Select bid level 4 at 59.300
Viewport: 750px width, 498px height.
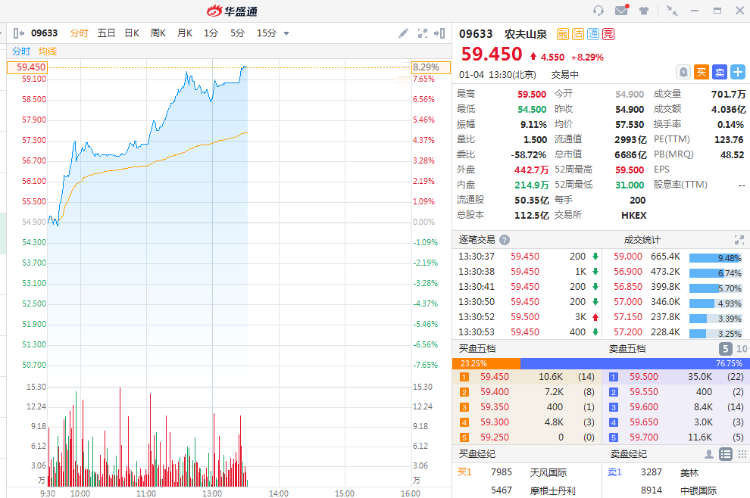point(527,422)
